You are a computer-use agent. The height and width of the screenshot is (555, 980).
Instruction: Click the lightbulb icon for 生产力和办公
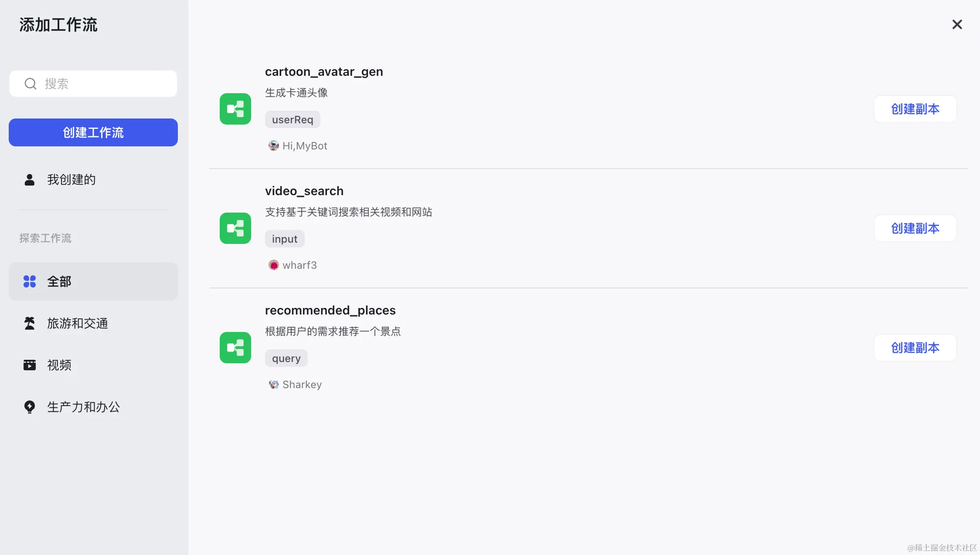[x=30, y=407]
